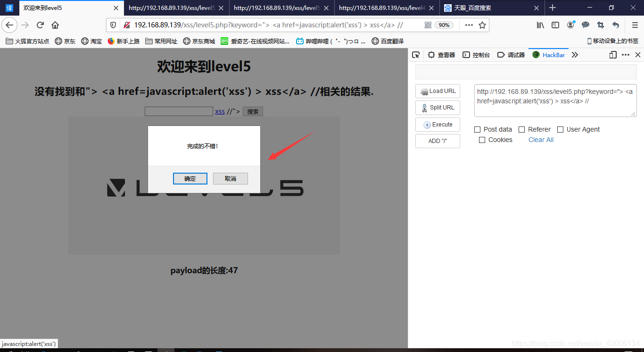Screen dimensions: 644x352
Task: Open a new tab with plus button
Action: (553, 8)
